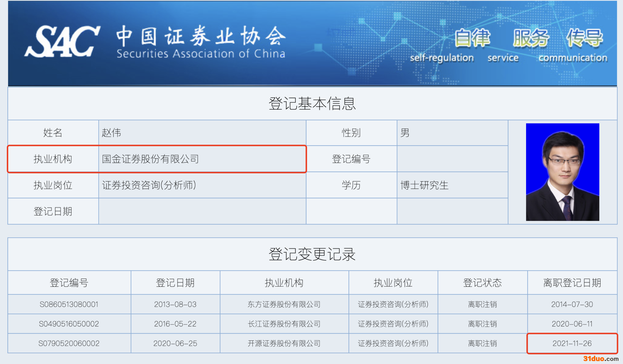Click the 长江证券股份有限公司 record entry
Screen dimensions: 623x364
coord(284,324)
